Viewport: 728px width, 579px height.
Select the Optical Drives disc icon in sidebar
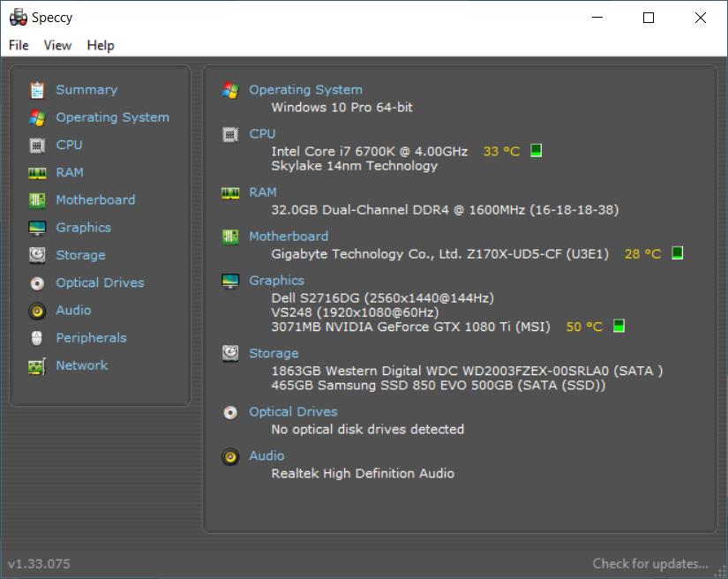37,283
